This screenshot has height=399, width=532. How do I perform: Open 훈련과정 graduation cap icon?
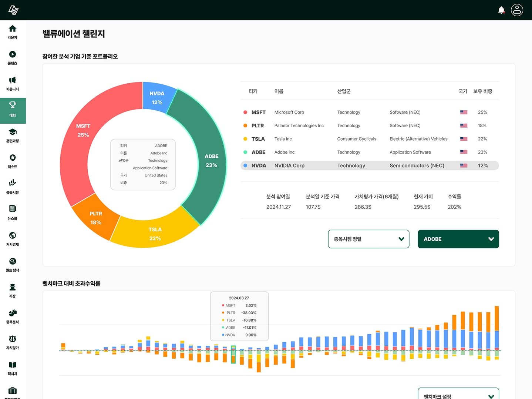tap(13, 132)
